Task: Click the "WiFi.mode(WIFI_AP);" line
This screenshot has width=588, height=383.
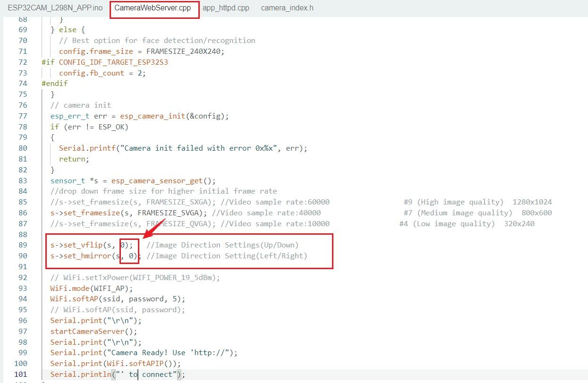Action: (92, 289)
